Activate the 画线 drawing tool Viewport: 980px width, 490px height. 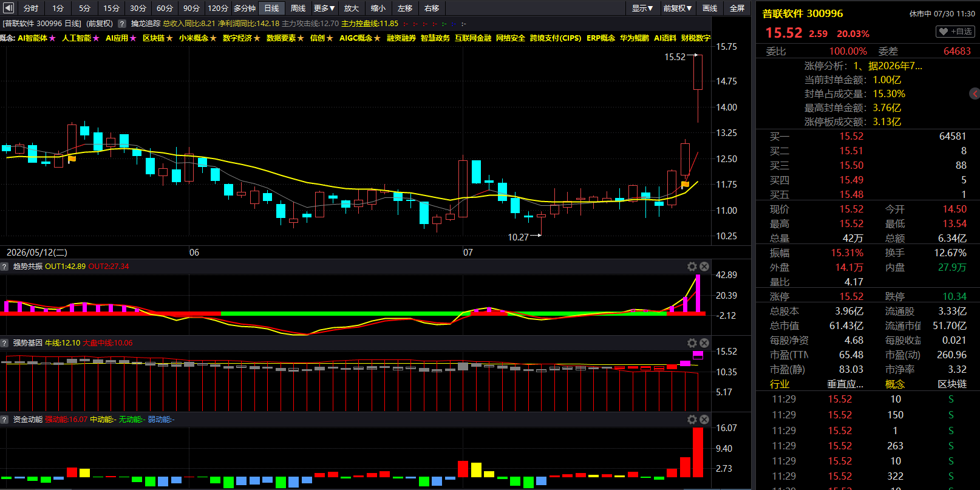point(710,8)
